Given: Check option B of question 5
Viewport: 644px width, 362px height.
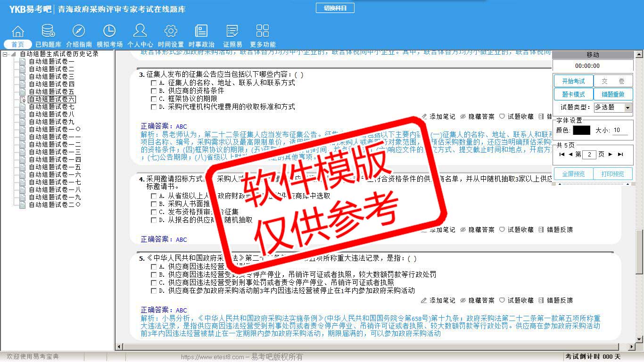Looking at the screenshot, I should coord(154,275).
